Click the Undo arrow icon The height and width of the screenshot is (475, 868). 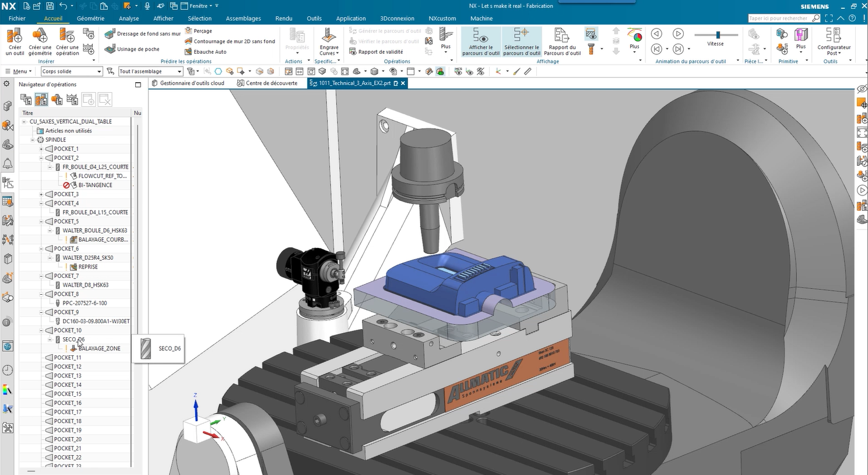63,6
